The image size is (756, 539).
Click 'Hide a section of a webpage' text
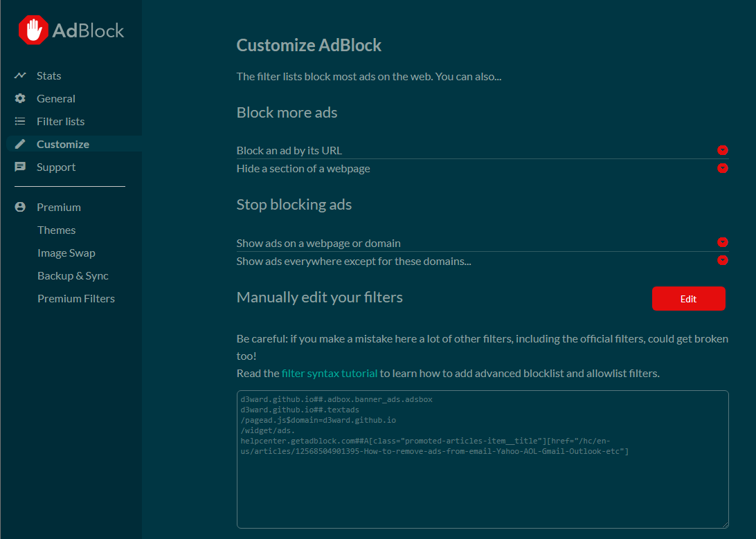click(x=303, y=169)
